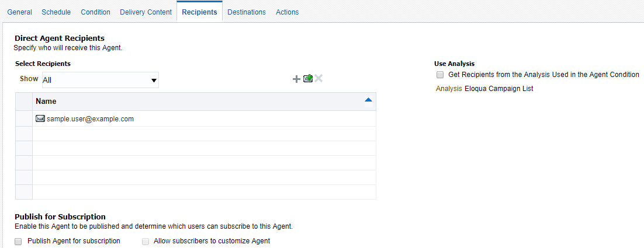This screenshot has width=644, height=248.
Task: Toggle Allow subscribers to customize Agent
Action: [x=146, y=242]
